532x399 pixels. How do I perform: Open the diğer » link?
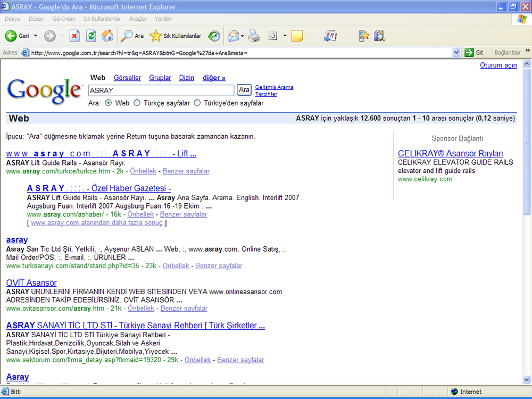pyautogui.click(x=214, y=78)
